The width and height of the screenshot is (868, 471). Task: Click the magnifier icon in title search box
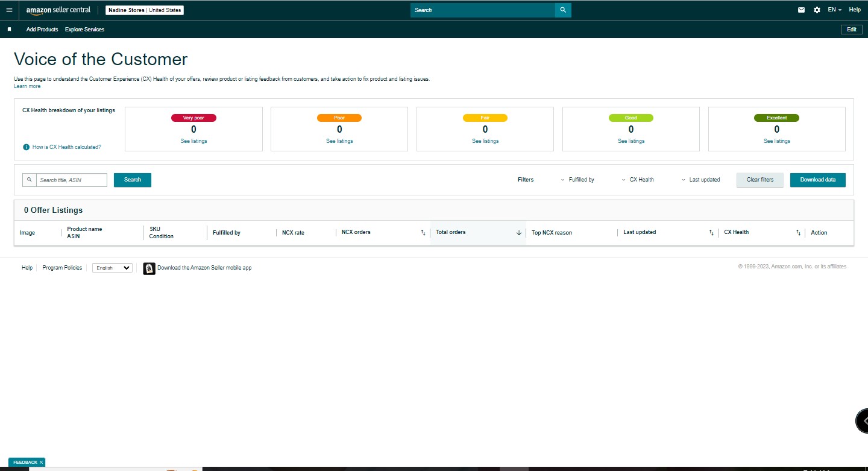(x=30, y=180)
